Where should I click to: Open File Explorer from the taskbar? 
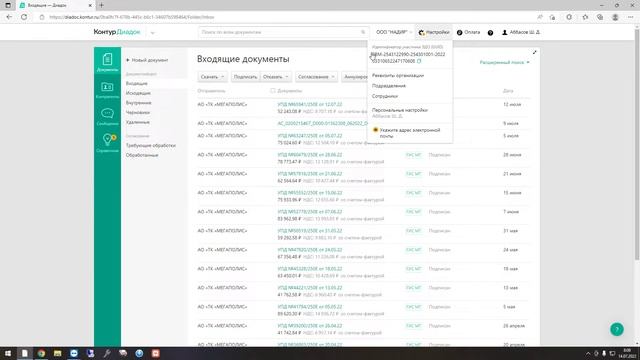58,353
